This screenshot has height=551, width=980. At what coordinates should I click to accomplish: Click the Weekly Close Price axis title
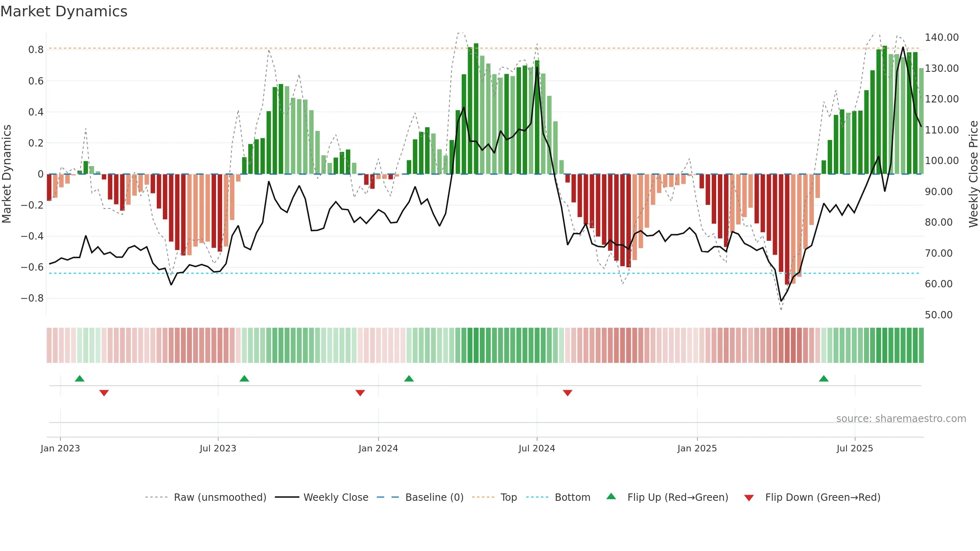pyautogui.click(x=973, y=174)
